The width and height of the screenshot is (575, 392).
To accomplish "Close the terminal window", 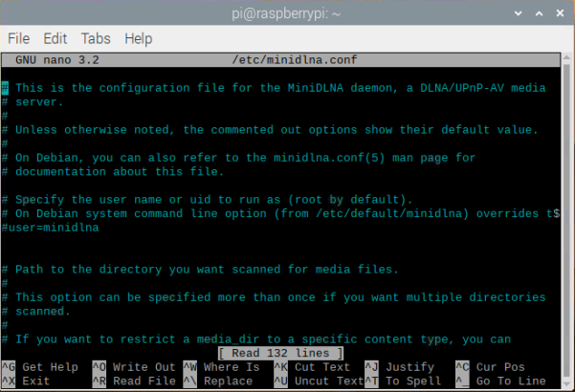I will pyautogui.click(x=560, y=13).
